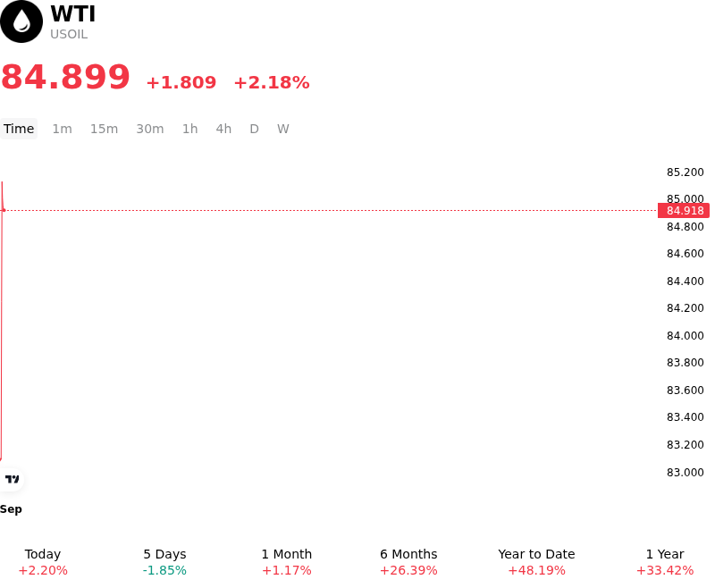The height and width of the screenshot is (588, 715).
Task: Click the 84.918 current price label
Action: (684, 211)
